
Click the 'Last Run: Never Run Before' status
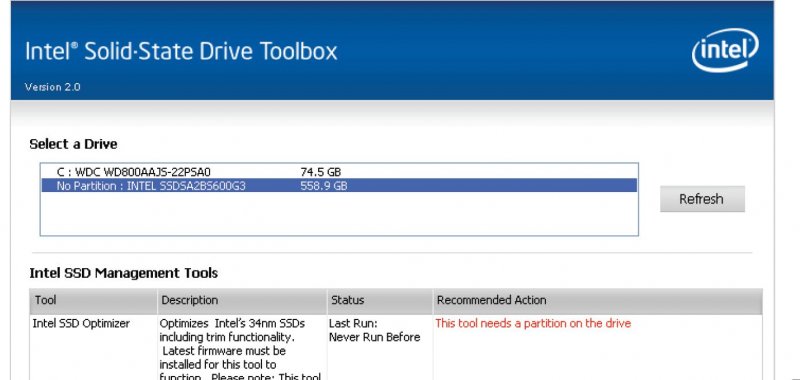point(374,331)
